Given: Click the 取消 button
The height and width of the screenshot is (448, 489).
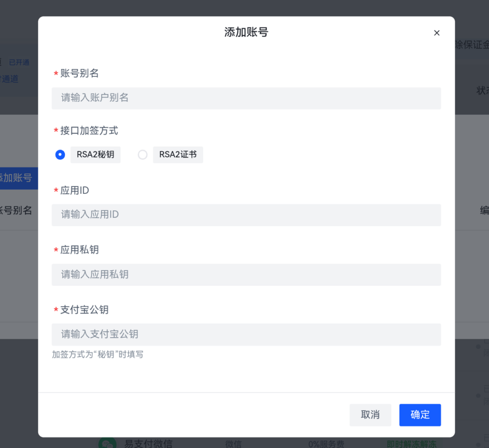Looking at the screenshot, I should pos(370,415).
